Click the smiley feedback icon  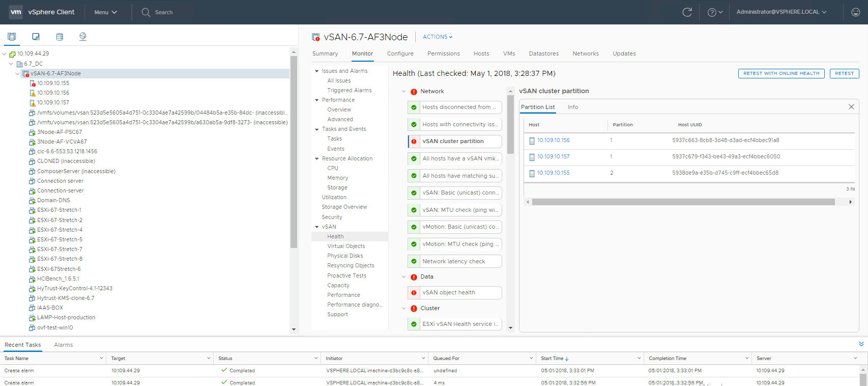click(x=855, y=12)
